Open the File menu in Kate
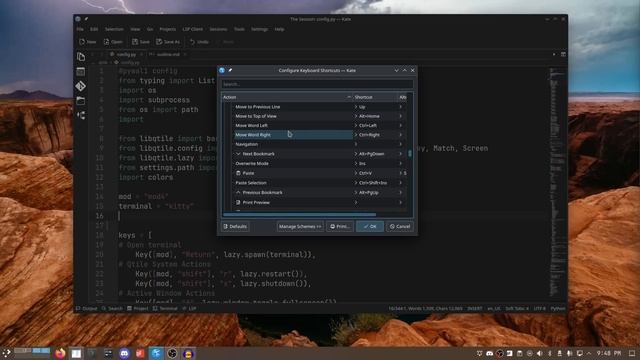Viewport: 640px width, 360px height. (80, 29)
